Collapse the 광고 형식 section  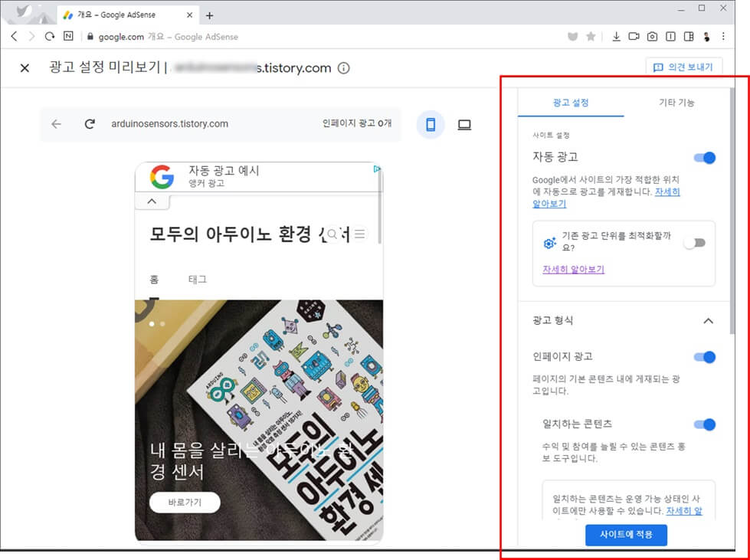pos(708,321)
